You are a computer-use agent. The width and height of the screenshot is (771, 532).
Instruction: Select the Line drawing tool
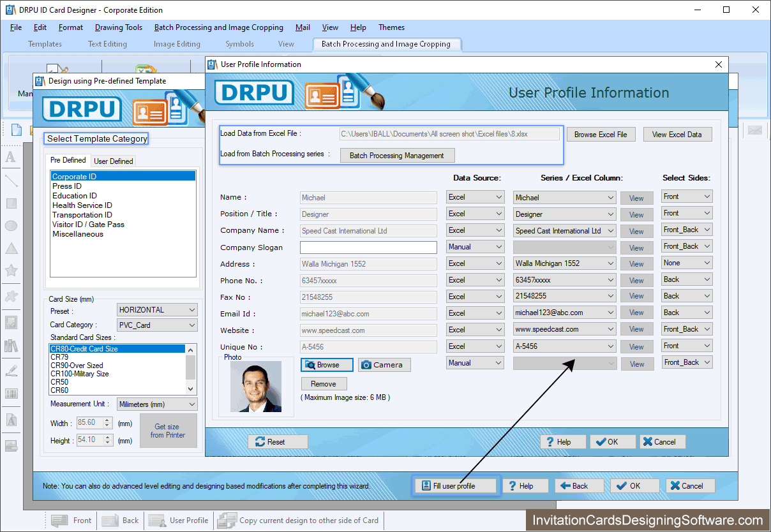(x=11, y=181)
